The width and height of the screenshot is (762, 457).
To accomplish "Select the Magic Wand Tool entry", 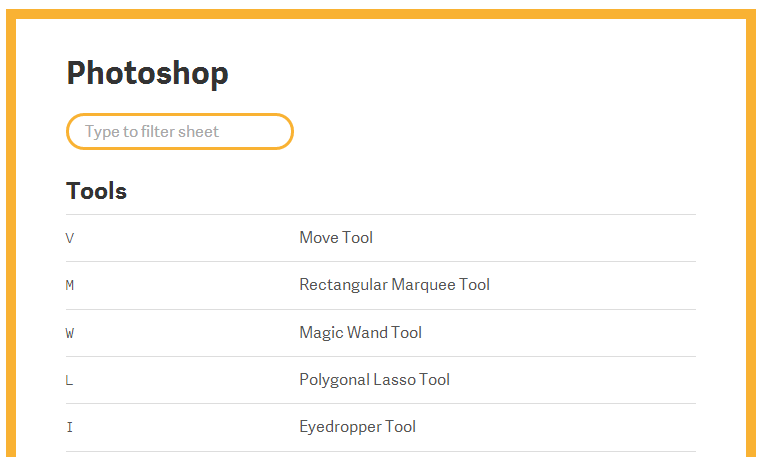I will pyautogui.click(x=361, y=333).
